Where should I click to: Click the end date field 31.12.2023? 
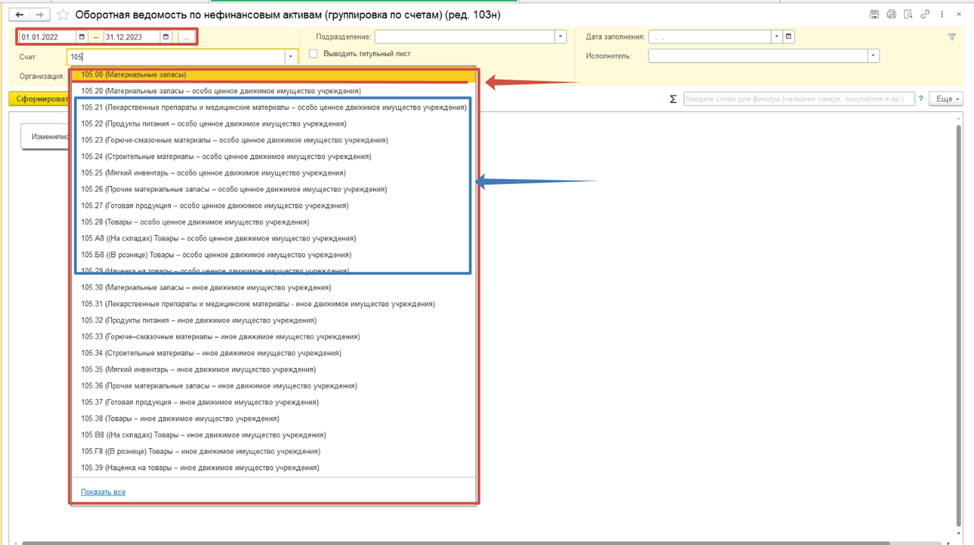point(132,37)
